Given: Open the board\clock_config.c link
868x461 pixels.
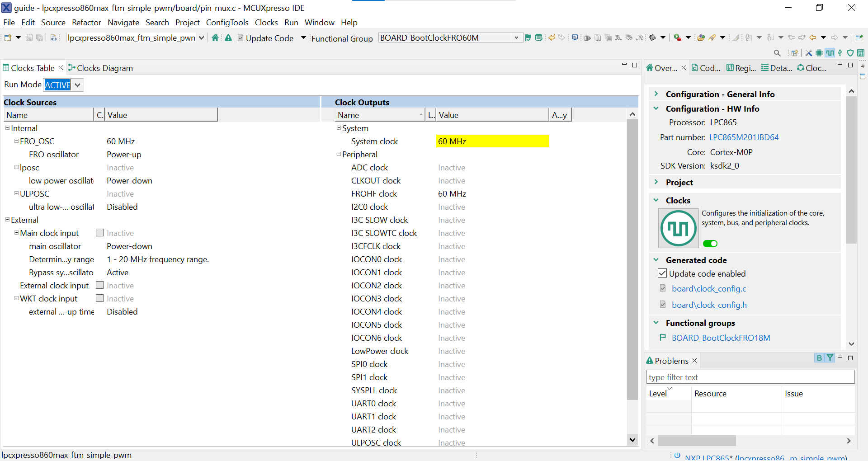Looking at the screenshot, I should coord(708,289).
